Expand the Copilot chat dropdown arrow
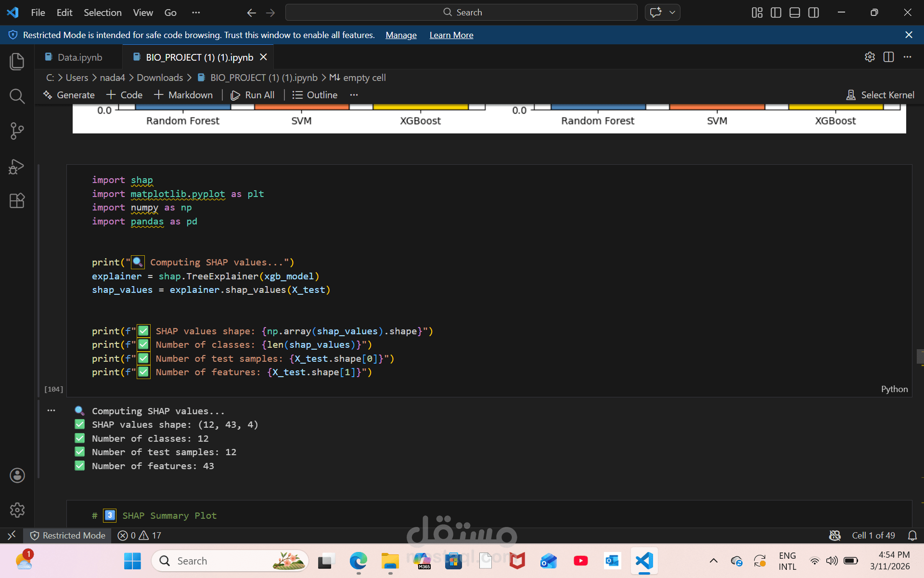The height and width of the screenshot is (578, 924). pyautogui.click(x=672, y=13)
